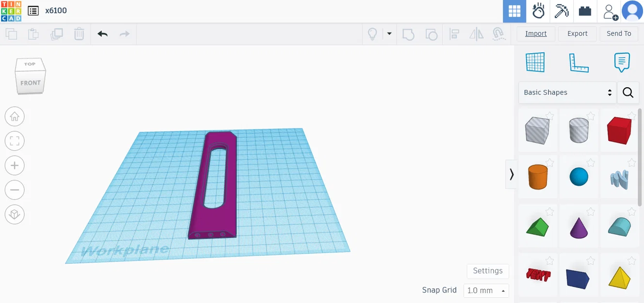Select the orange Cylinder shape
Image resolution: width=644 pixels, height=303 pixels.
(537, 177)
